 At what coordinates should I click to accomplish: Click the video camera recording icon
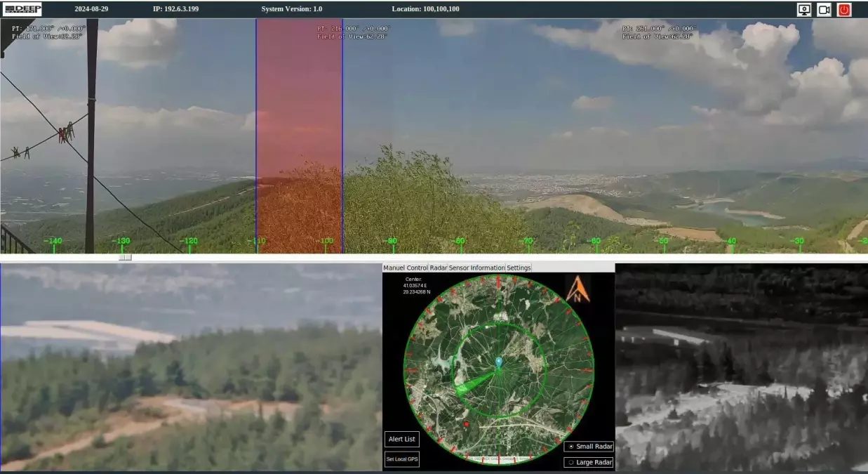(x=824, y=10)
